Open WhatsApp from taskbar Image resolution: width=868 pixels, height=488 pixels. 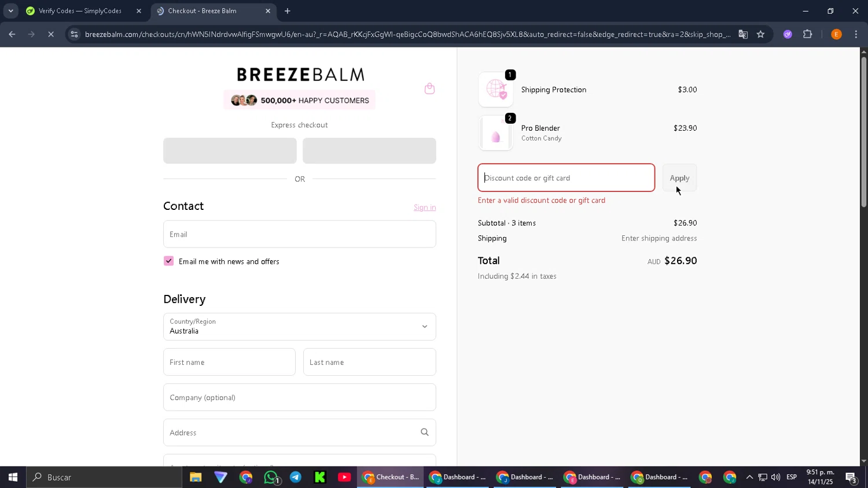pos(271,477)
